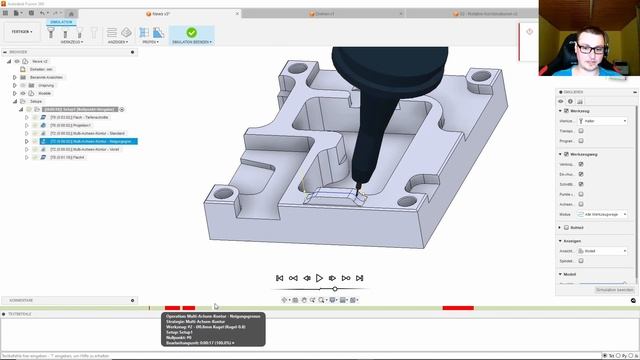
Task: Select the last Plan4 operation
Action: 67,157
